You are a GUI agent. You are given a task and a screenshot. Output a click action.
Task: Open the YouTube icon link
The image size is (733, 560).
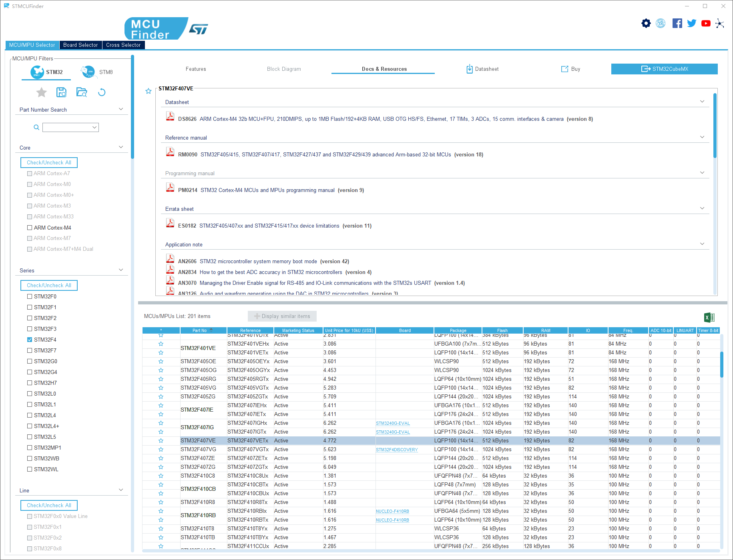(706, 23)
